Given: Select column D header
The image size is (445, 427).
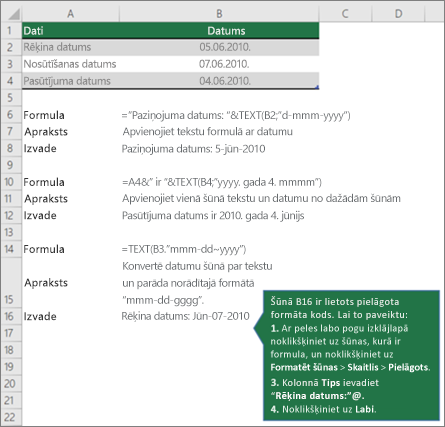Looking at the screenshot, I should click(398, 14).
